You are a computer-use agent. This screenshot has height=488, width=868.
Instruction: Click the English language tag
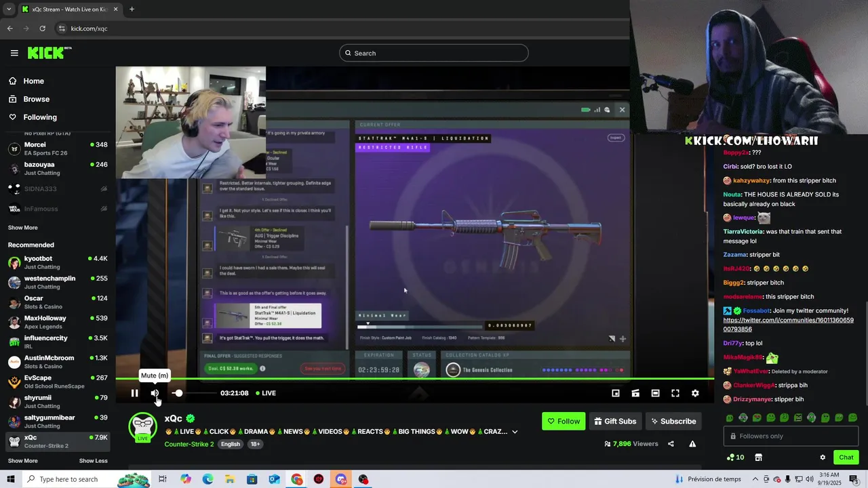[x=231, y=444]
